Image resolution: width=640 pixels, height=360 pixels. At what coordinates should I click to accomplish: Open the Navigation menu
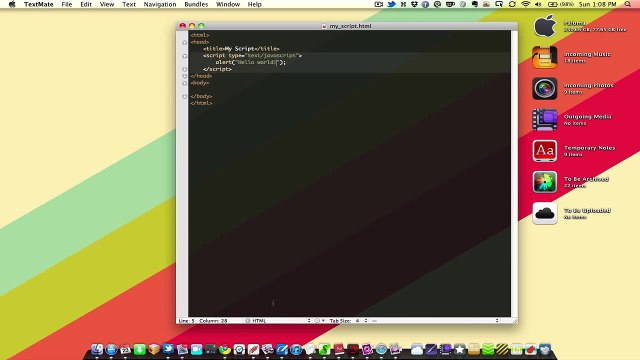pos(160,4)
